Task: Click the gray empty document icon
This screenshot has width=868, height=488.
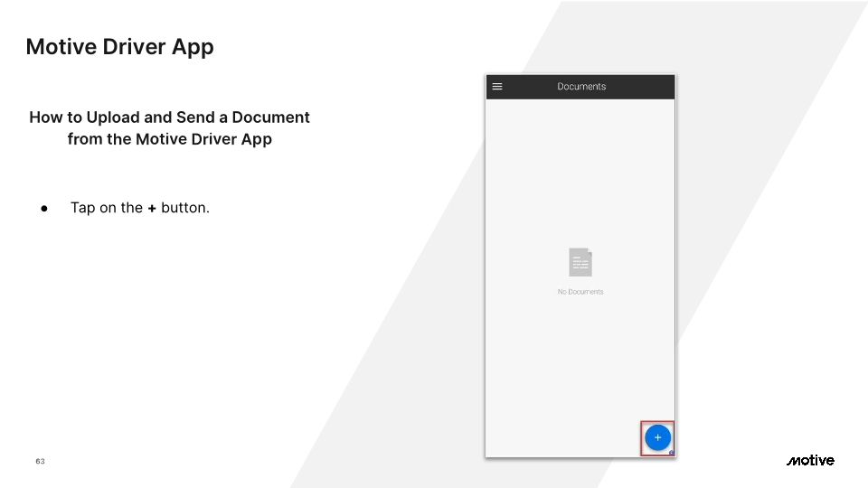Action: click(x=580, y=262)
